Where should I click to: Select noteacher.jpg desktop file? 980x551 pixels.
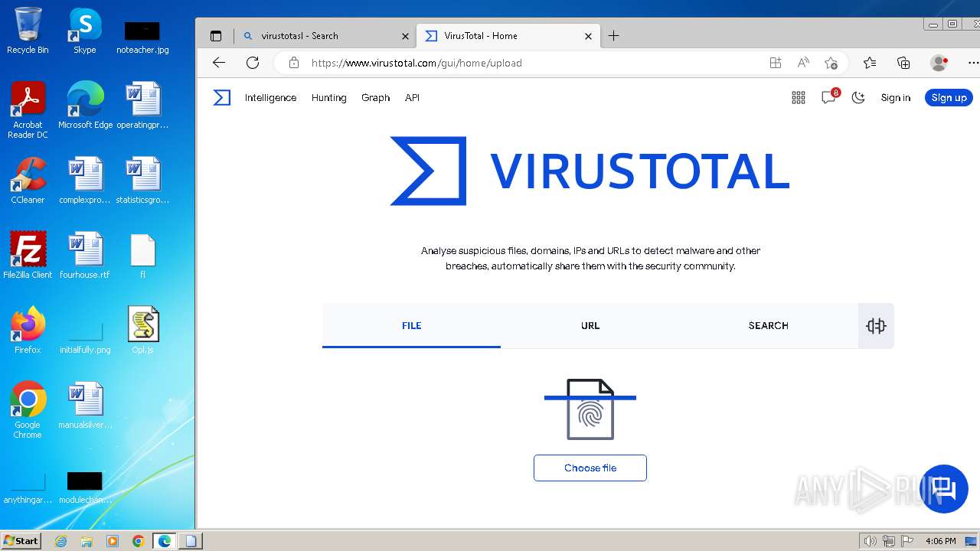tap(142, 37)
